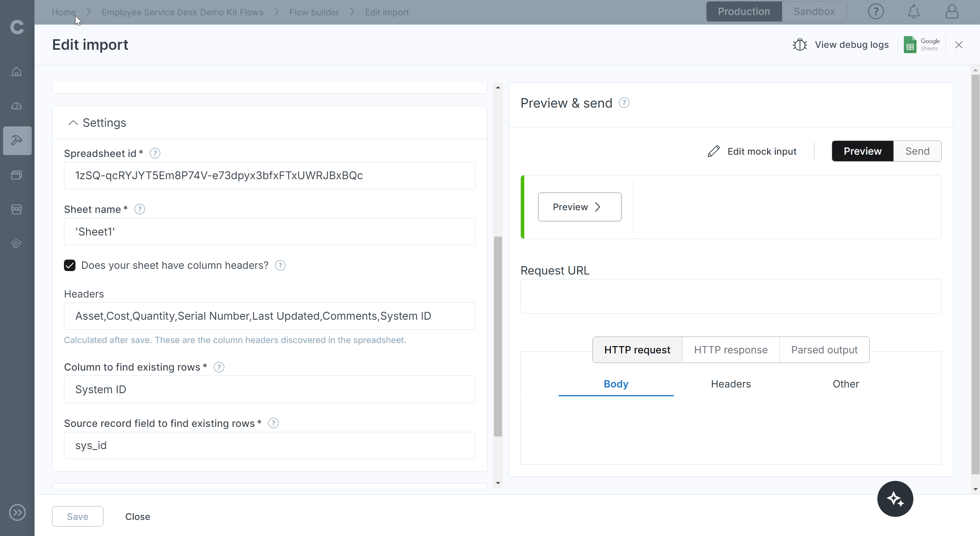
Task: Click the Preview button with chevron arrow
Action: [x=579, y=207]
